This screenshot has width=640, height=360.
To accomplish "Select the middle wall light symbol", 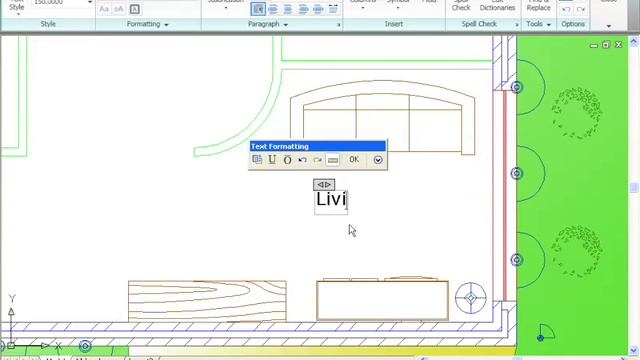I will [517, 173].
